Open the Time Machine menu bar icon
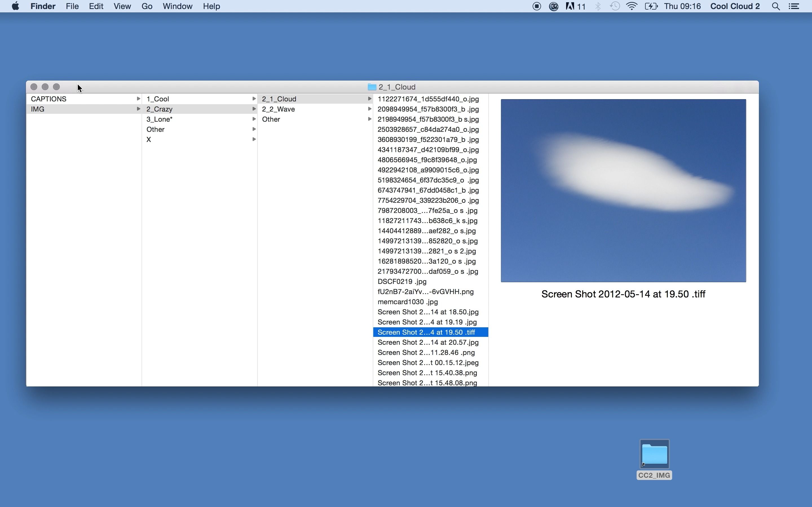Screen dimensions: 812x507 point(615,6)
